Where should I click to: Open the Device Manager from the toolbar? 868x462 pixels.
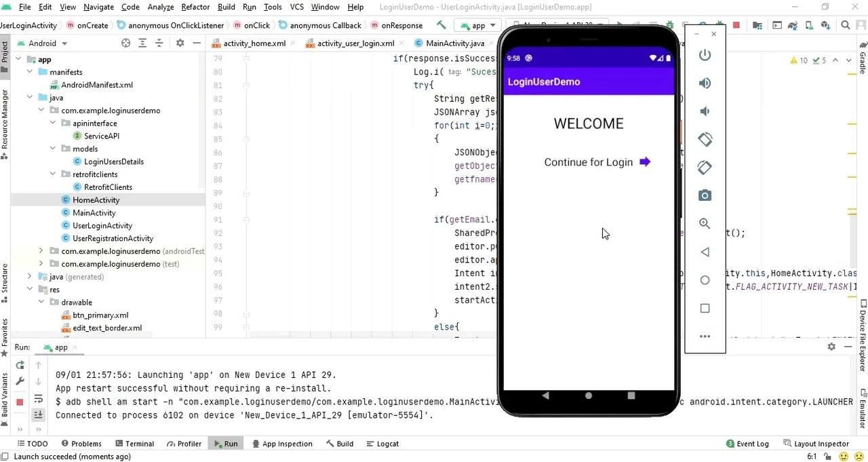pyautogui.click(x=808, y=25)
